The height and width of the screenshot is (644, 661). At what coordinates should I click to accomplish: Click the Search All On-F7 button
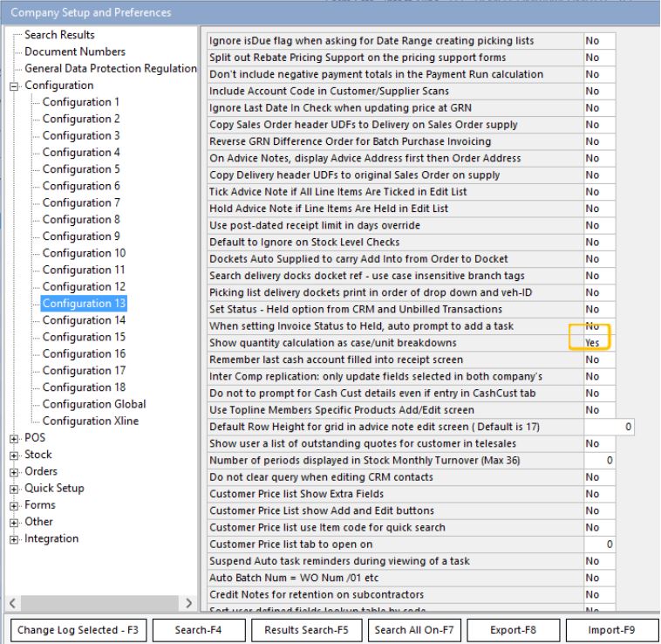click(414, 630)
